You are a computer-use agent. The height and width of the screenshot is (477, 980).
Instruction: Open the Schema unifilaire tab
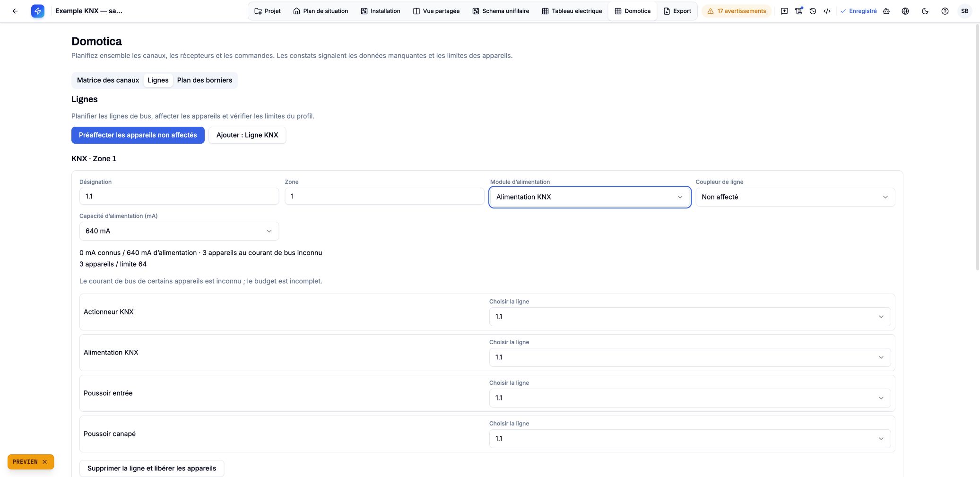click(x=501, y=11)
